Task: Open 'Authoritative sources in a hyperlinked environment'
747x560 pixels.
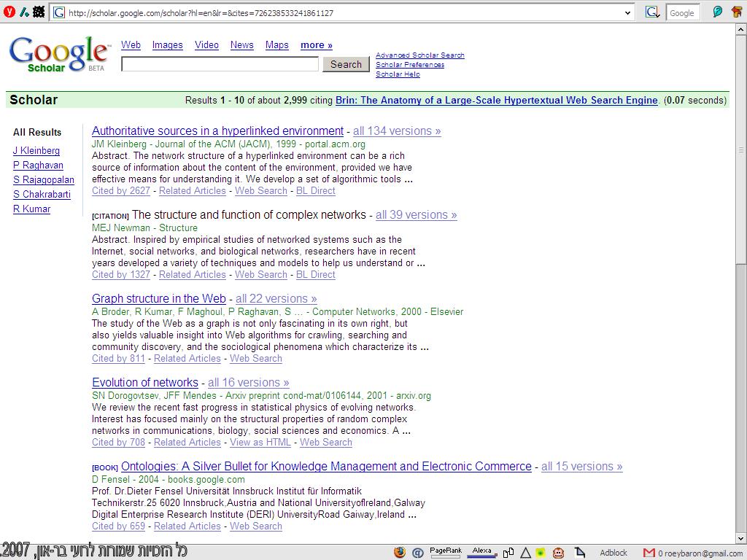Action: (217, 131)
